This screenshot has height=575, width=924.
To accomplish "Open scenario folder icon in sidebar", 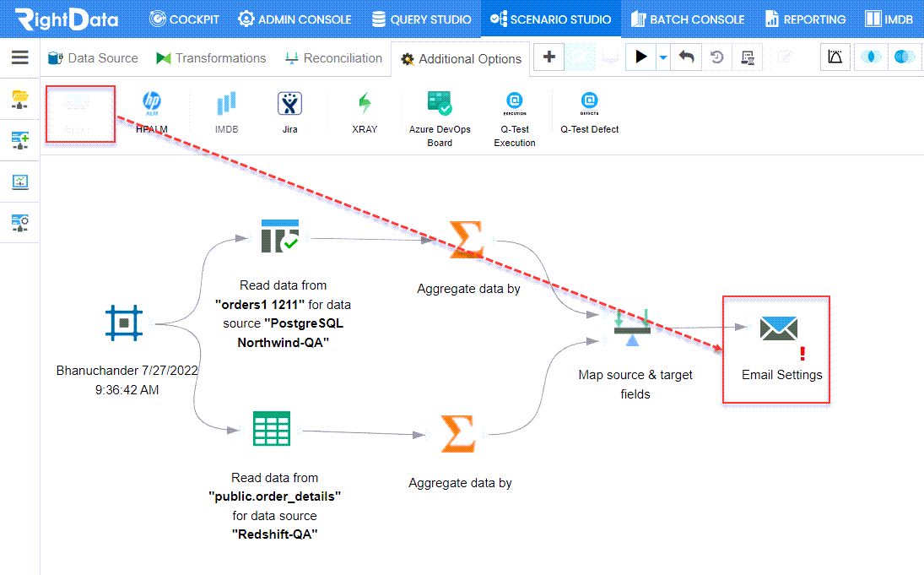I will tap(20, 99).
